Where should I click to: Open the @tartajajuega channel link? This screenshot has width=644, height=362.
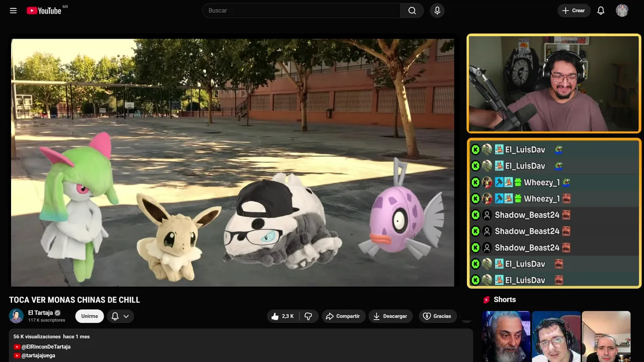point(38,355)
